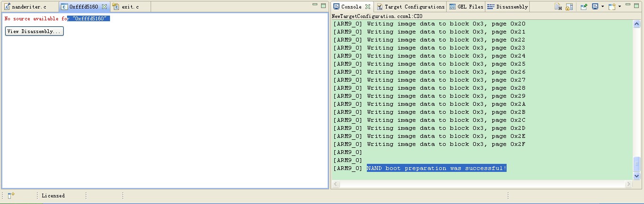This screenshot has height=204, width=644.
Task: Click the exit.c file icon
Action: click(116, 7)
